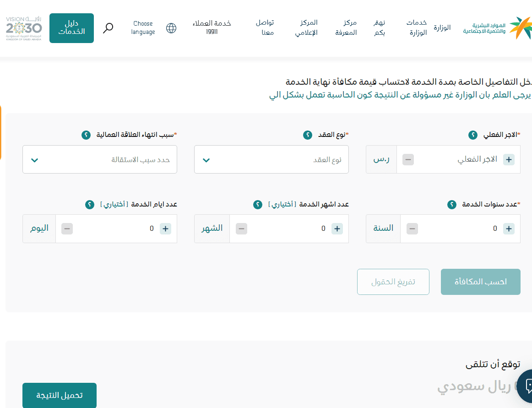Viewport: 532px width, 408px height.
Task: Open help tooltip for عدد ايام الخدمة
Action: point(90,204)
